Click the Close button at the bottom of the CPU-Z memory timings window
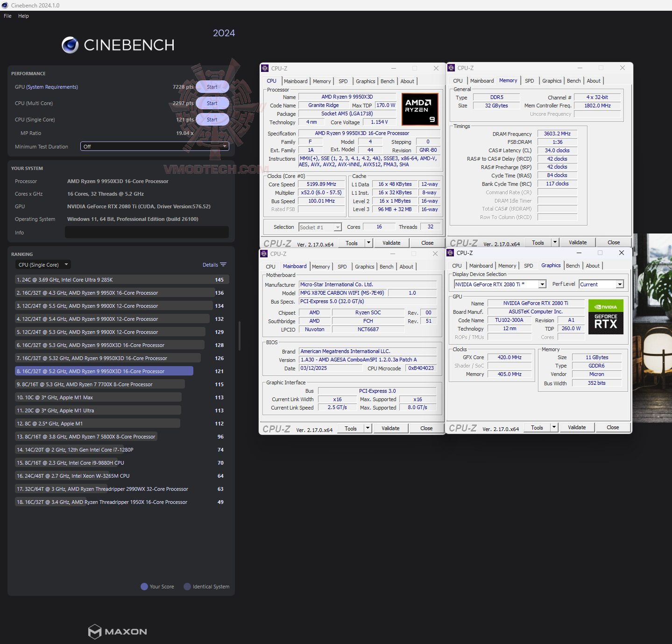Screen dimensions: 672x644 point(614,242)
